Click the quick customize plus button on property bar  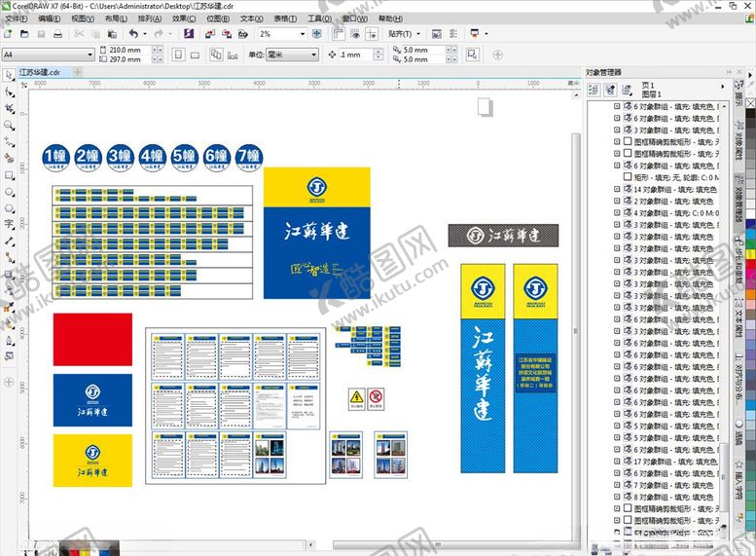pyautogui.click(x=497, y=55)
